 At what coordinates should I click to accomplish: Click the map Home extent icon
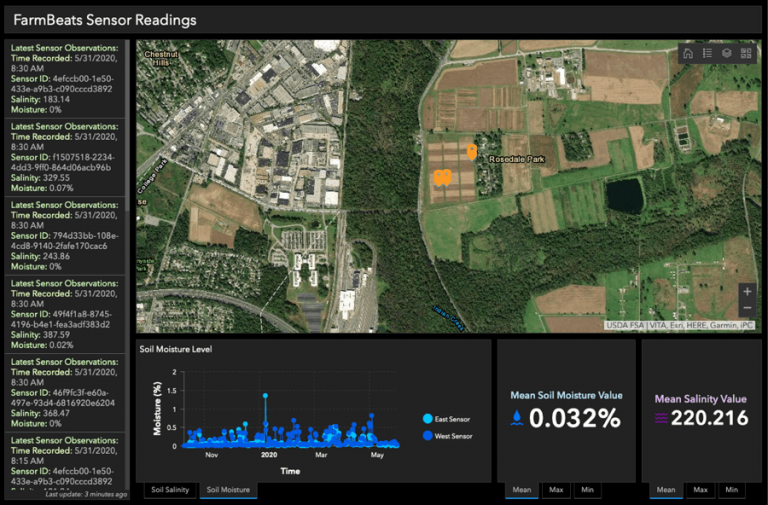pyautogui.click(x=688, y=53)
